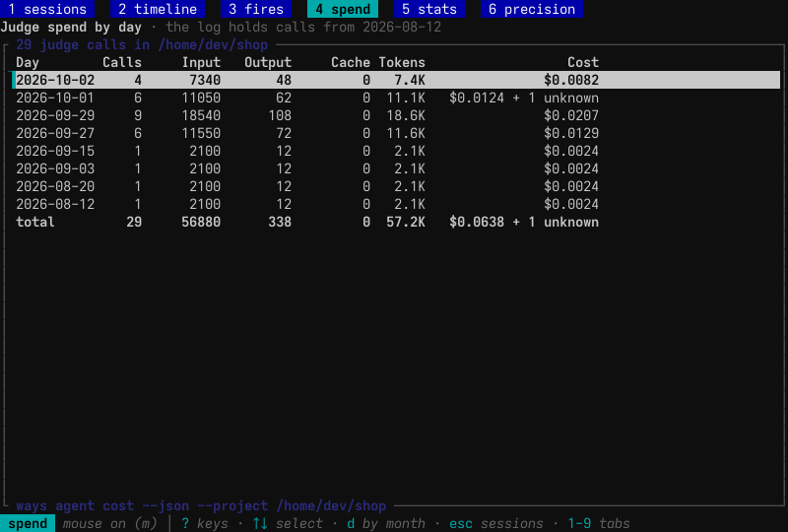This screenshot has height=532, width=788.
Task: Open the timeline tab
Action: click(158, 9)
